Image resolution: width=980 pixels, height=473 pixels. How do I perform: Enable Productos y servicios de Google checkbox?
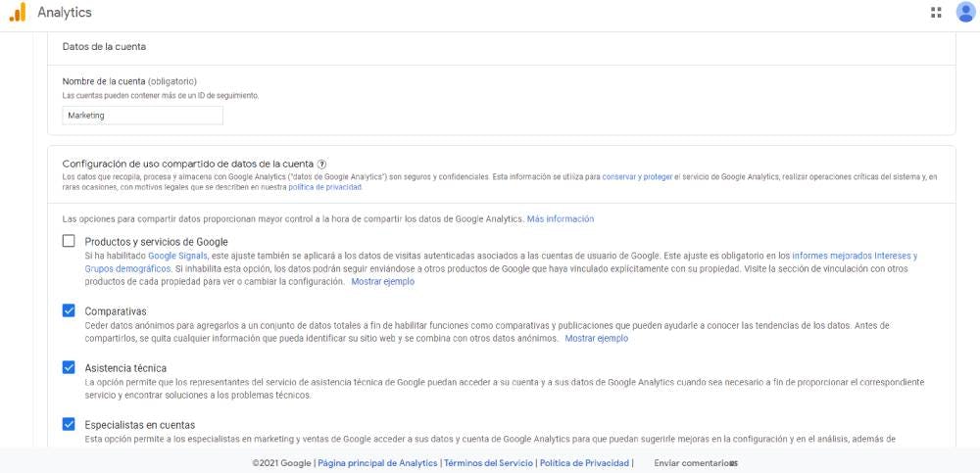[69, 241]
